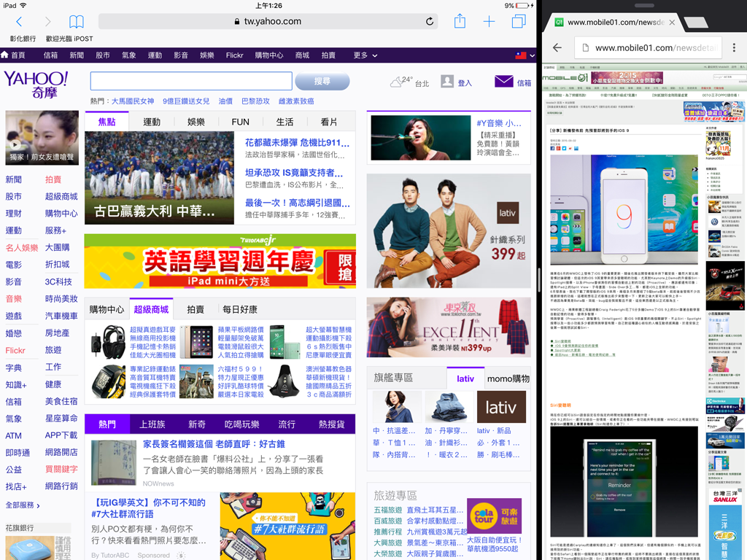Open lativ 針織系列 399 ad
This screenshot has width=747, height=560.
(x=449, y=230)
